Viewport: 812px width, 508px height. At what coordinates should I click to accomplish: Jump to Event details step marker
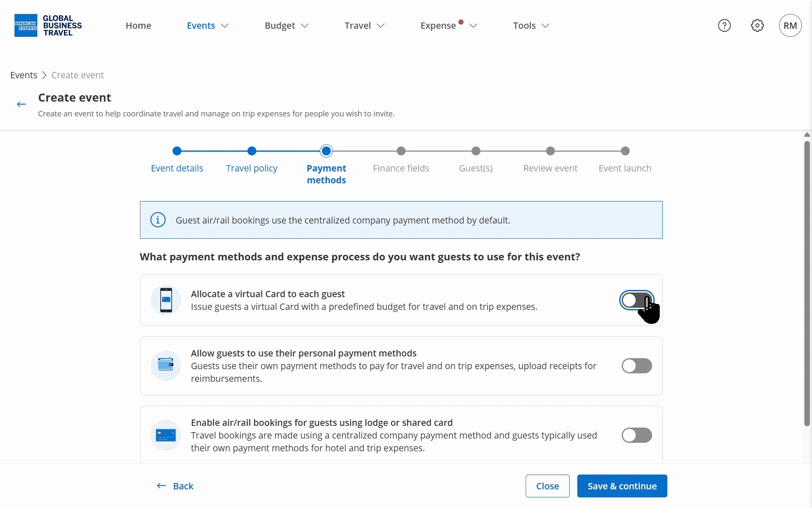[x=177, y=151]
